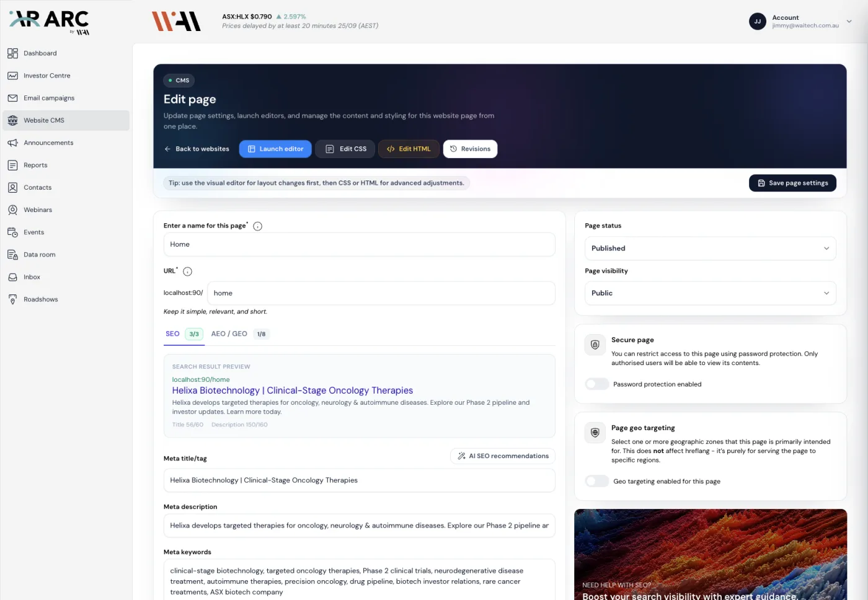This screenshot has width=868, height=600.
Task: Expand the Account menu chevron
Action: 849,21
